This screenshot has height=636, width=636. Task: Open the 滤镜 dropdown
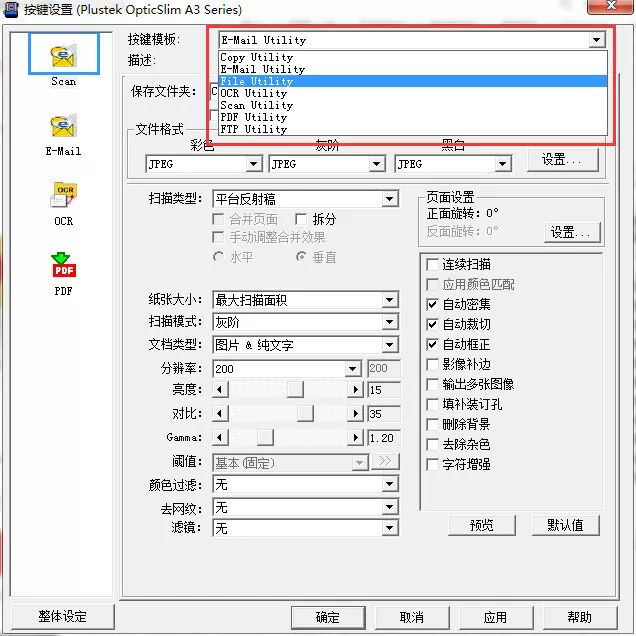click(x=389, y=528)
